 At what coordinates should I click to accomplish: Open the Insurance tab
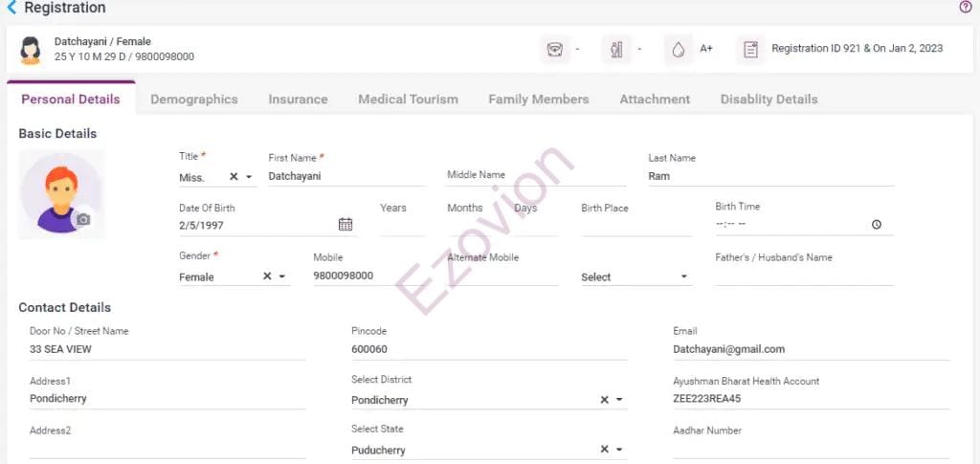pos(298,99)
